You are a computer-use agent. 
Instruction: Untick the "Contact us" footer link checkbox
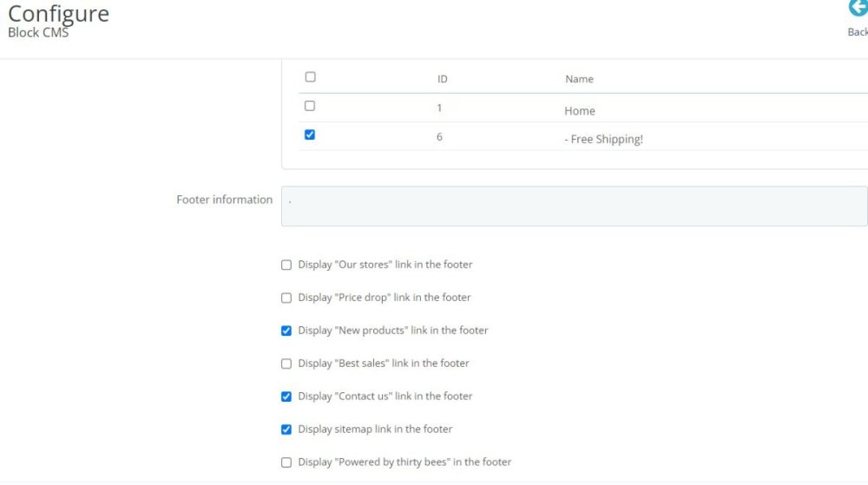[286, 397]
